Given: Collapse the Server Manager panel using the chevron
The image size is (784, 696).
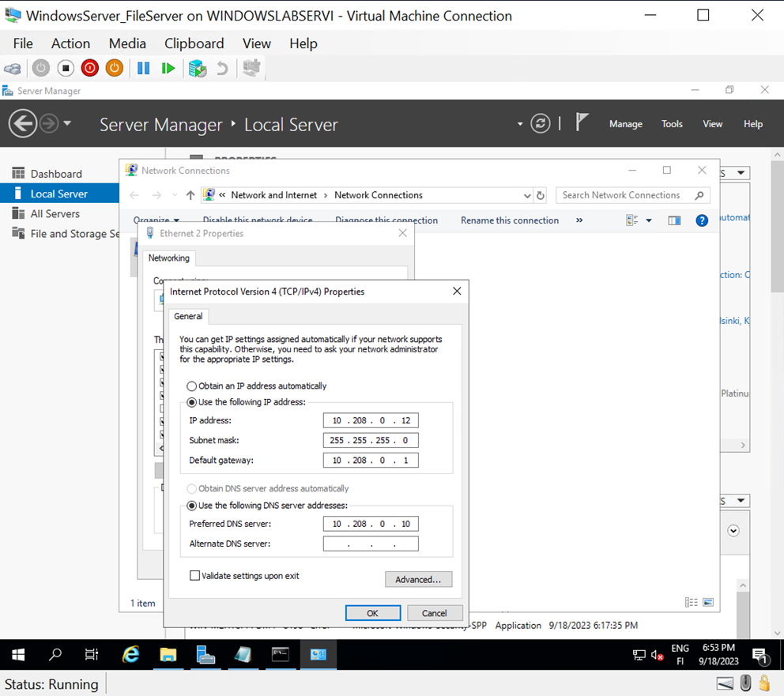Looking at the screenshot, I should pyautogui.click(x=734, y=531).
